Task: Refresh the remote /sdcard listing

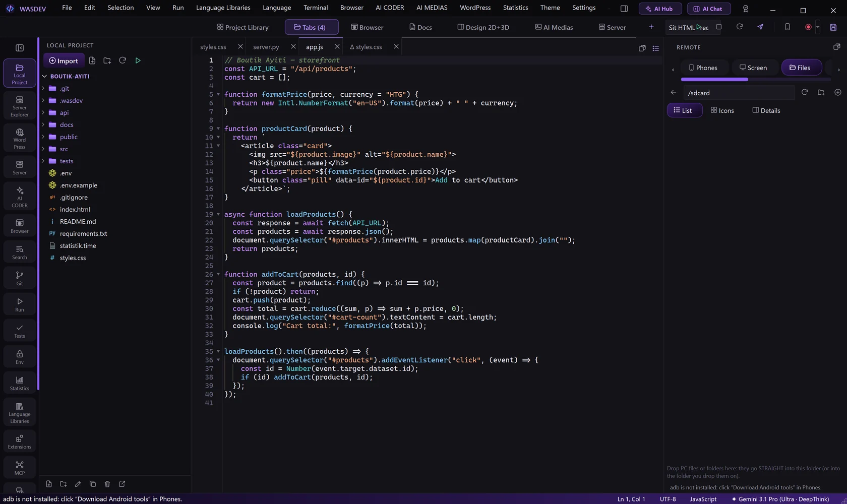Action: [805, 92]
